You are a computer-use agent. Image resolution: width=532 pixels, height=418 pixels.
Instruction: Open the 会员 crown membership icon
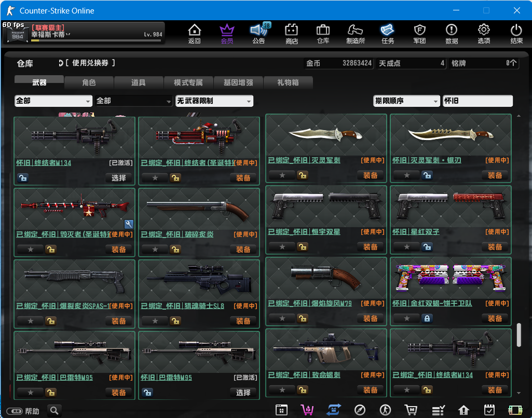coord(227,34)
